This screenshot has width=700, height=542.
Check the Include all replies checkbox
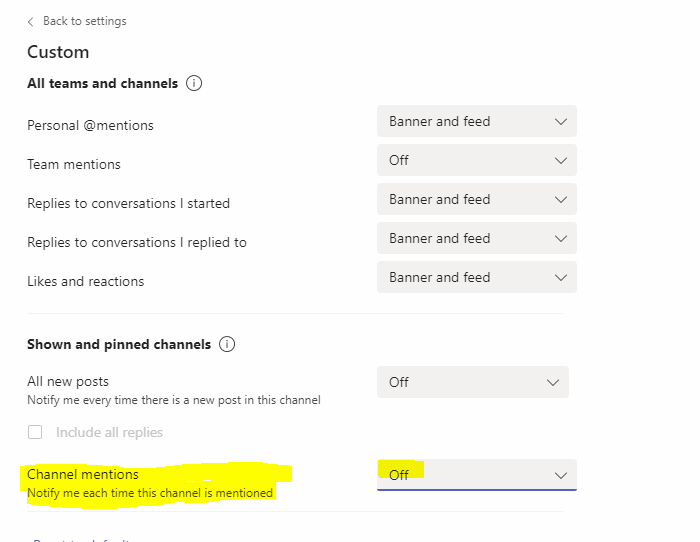click(35, 432)
